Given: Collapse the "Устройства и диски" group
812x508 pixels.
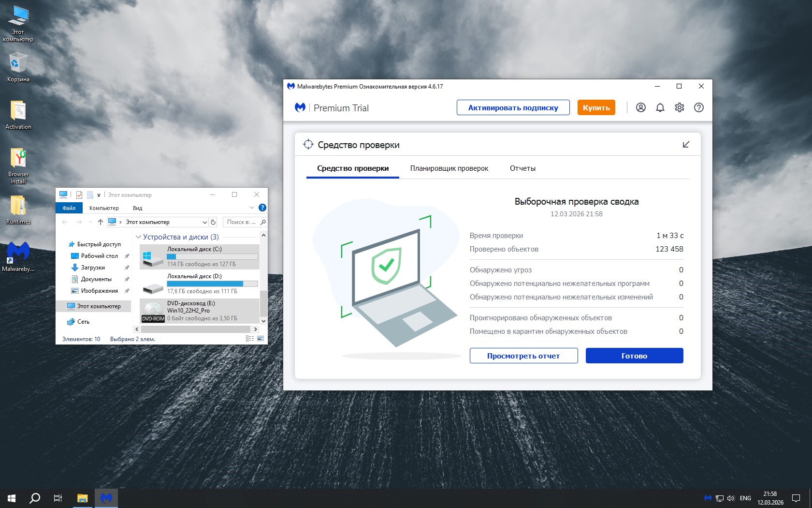Looking at the screenshot, I should 139,237.
